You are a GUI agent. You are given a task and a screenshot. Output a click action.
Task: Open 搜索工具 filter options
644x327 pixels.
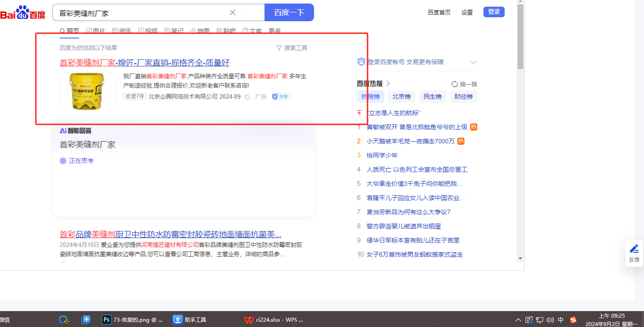coord(291,48)
